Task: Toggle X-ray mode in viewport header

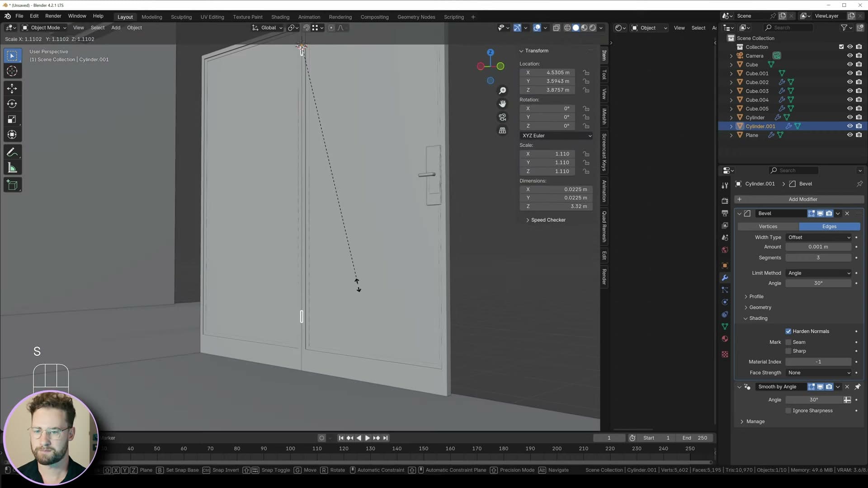Action: pos(557,28)
